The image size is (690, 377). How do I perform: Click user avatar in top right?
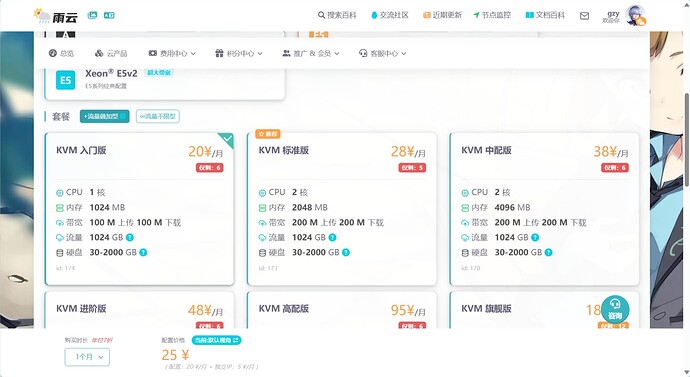[x=636, y=16]
